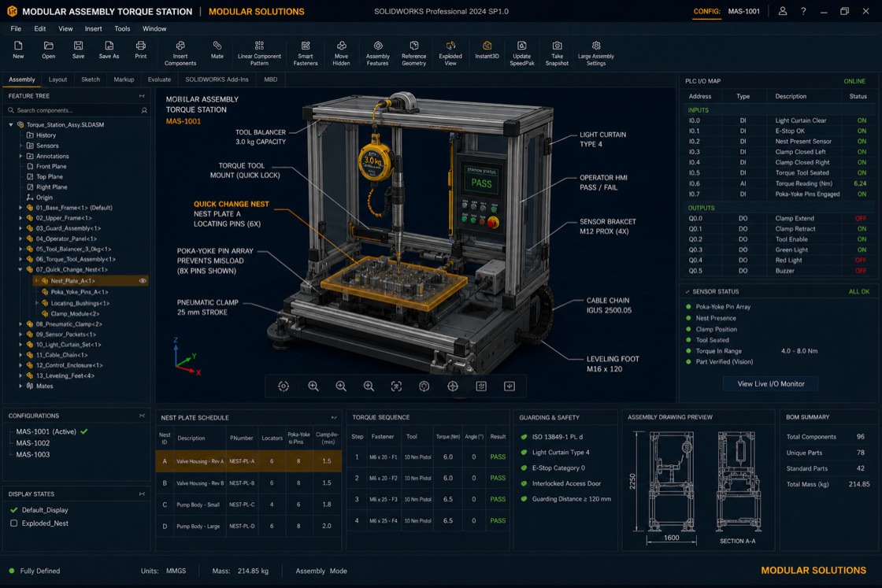Select the Mate tool
882x588 pixels.
tap(217, 50)
